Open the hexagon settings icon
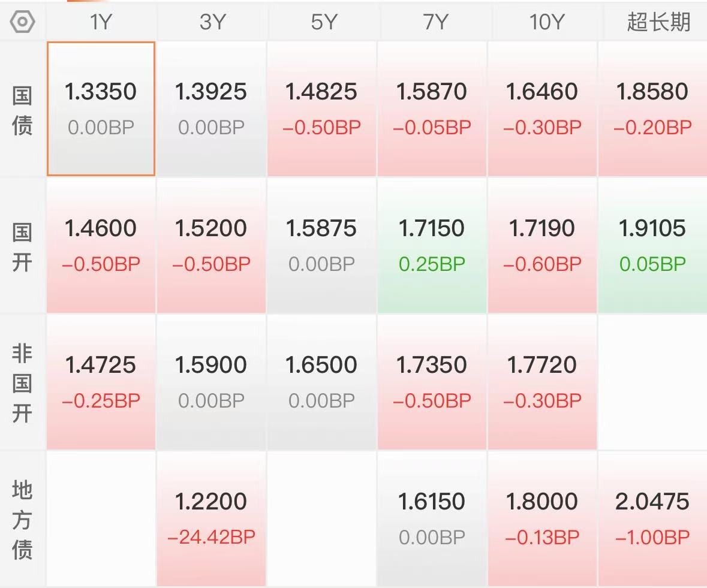The width and height of the screenshot is (707, 588). 22,22
